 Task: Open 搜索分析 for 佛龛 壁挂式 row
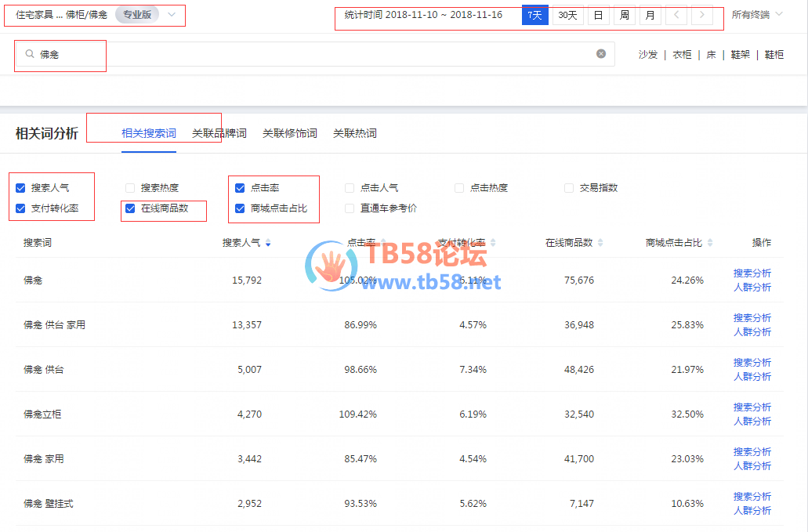tap(752, 497)
